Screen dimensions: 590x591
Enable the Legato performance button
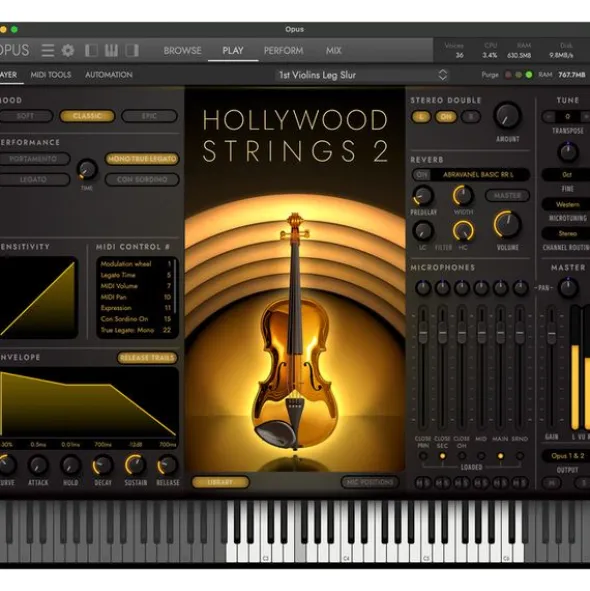[x=34, y=180]
